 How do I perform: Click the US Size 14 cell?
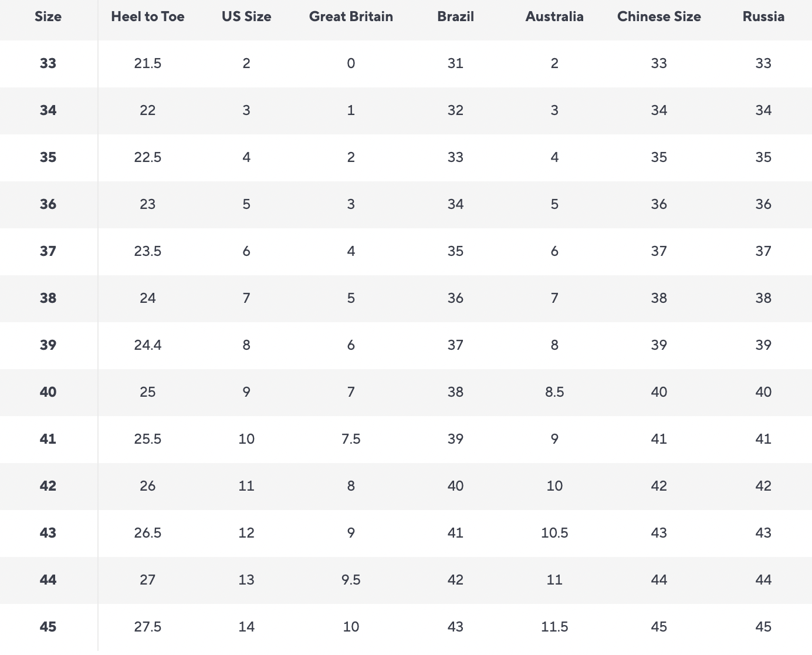pos(246,627)
